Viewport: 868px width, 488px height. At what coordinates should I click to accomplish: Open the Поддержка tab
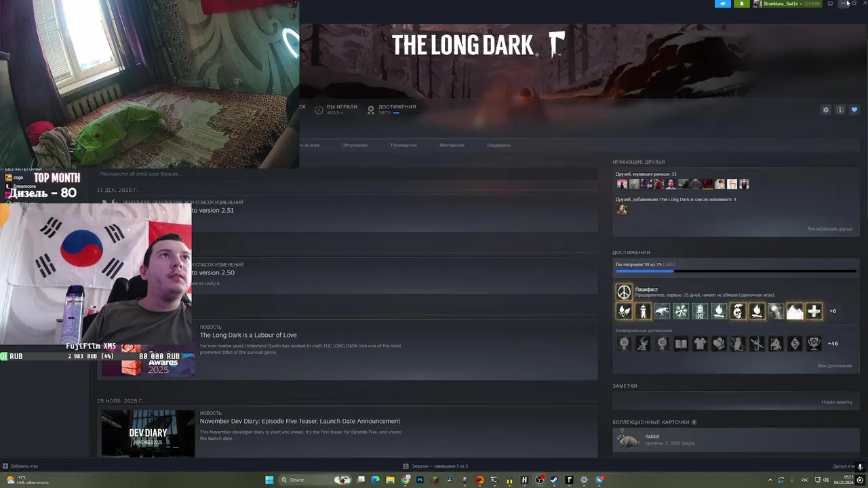pos(498,145)
